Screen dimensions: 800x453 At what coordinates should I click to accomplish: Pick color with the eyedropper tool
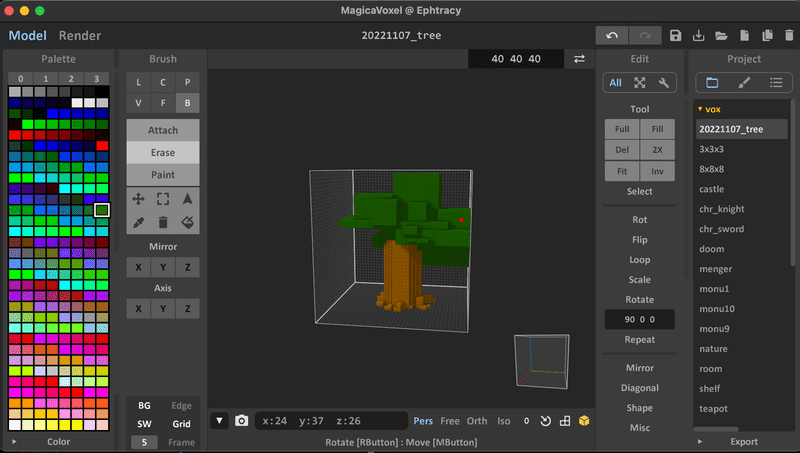click(x=138, y=222)
